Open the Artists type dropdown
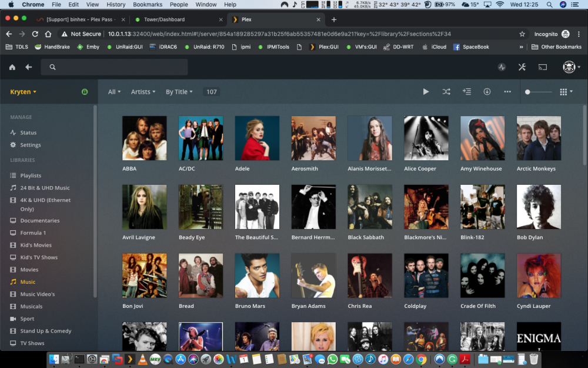 point(143,92)
